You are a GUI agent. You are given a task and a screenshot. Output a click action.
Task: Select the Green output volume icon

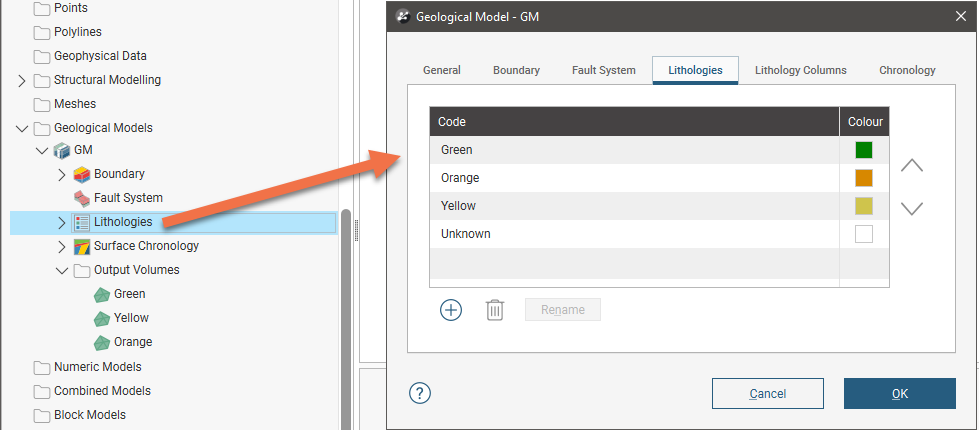tap(102, 294)
